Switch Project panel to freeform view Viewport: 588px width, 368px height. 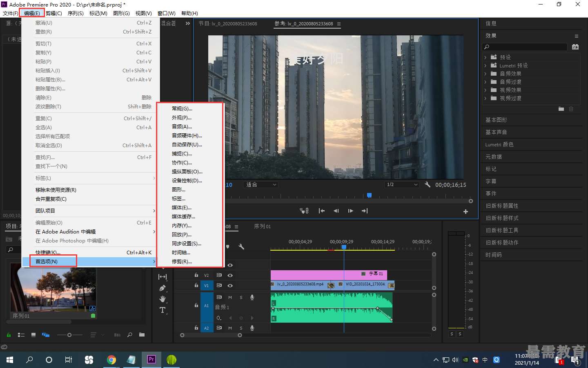(x=46, y=335)
